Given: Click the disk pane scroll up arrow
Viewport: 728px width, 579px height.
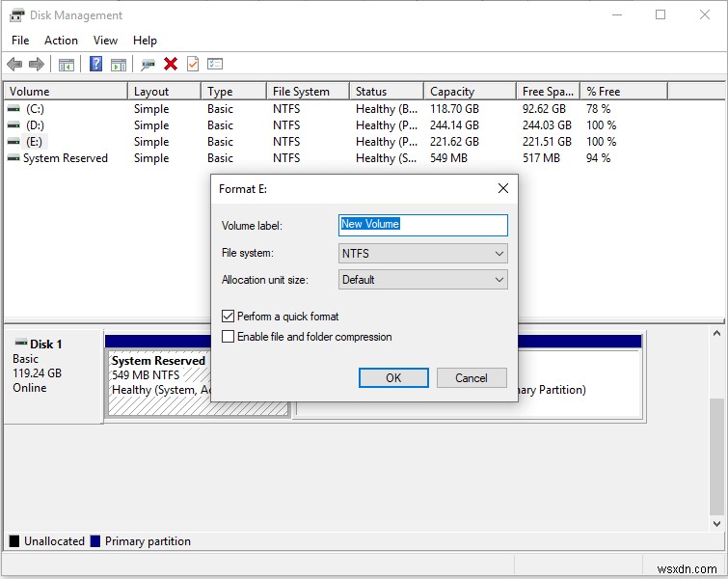Looking at the screenshot, I should (716, 333).
